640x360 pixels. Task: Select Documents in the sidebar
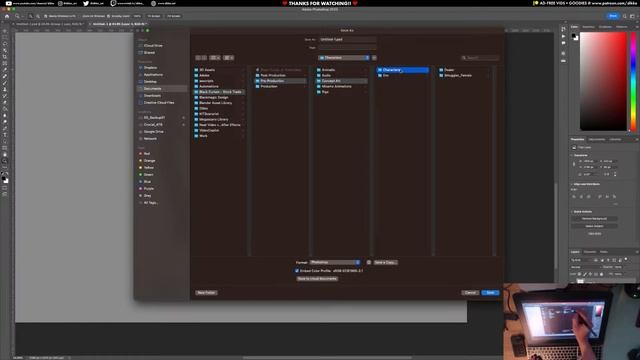click(x=162, y=89)
